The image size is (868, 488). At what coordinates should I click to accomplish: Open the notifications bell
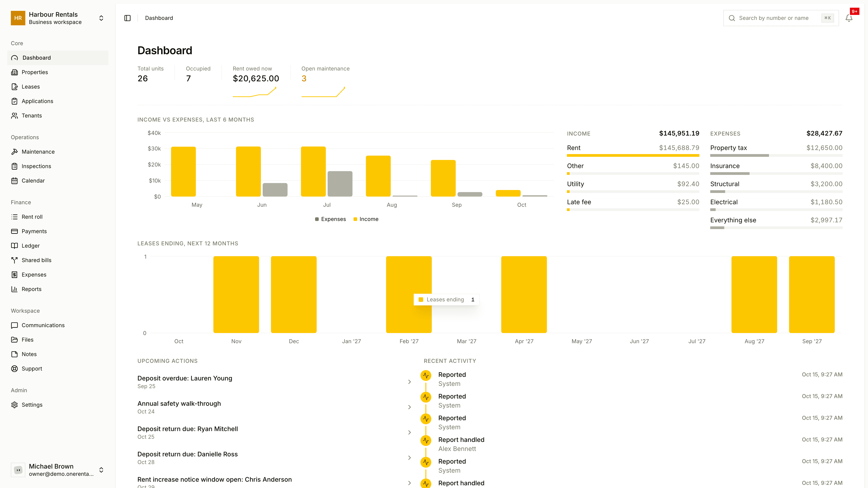(849, 18)
